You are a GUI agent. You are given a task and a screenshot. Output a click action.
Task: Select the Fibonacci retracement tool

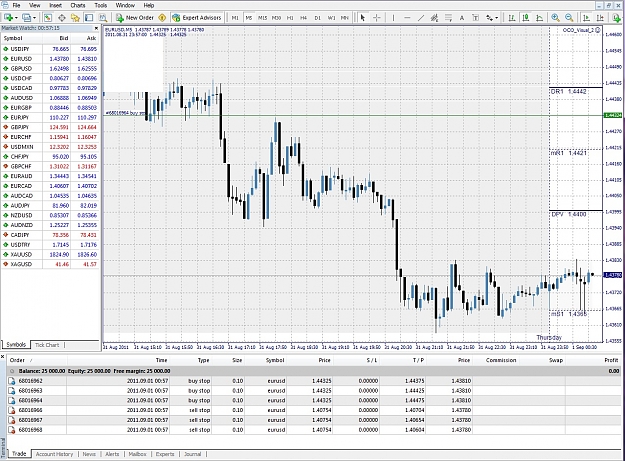point(448,18)
